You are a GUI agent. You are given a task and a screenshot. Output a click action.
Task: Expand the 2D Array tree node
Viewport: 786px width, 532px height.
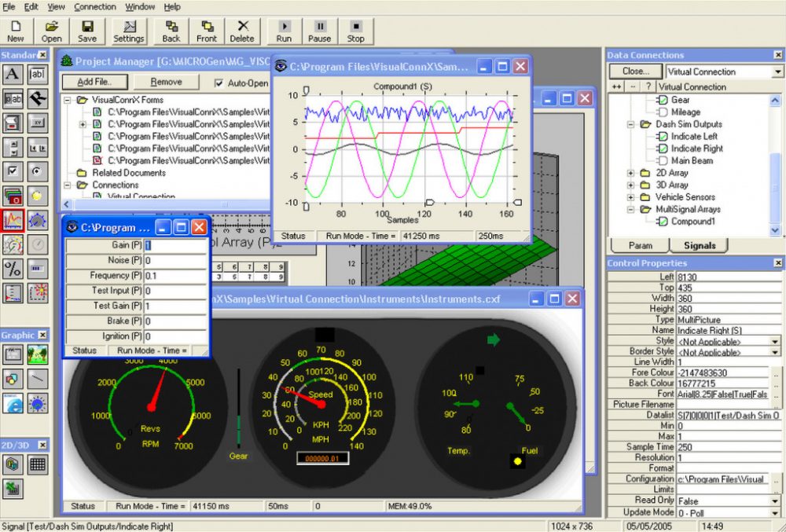click(x=630, y=173)
